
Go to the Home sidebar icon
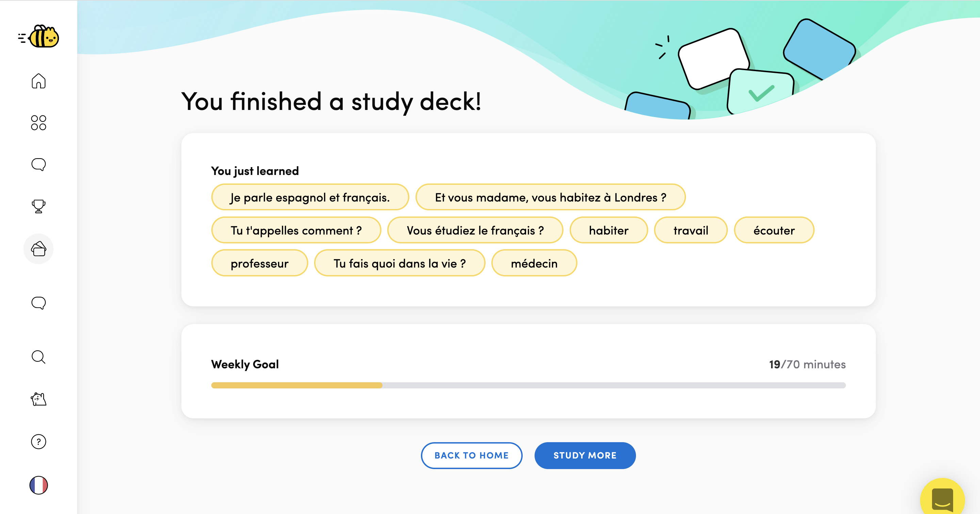[x=38, y=81]
